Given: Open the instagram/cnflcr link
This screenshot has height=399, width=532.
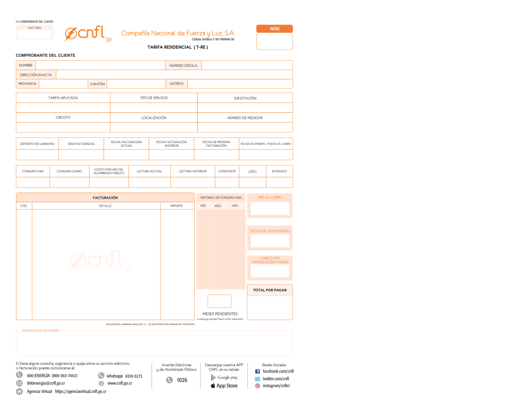Looking at the screenshot, I should click(276, 386).
